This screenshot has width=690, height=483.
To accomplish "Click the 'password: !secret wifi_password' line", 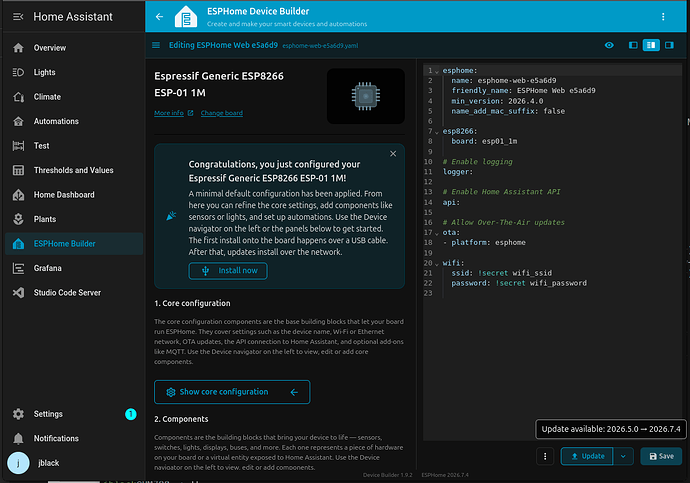I will pos(519,283).
